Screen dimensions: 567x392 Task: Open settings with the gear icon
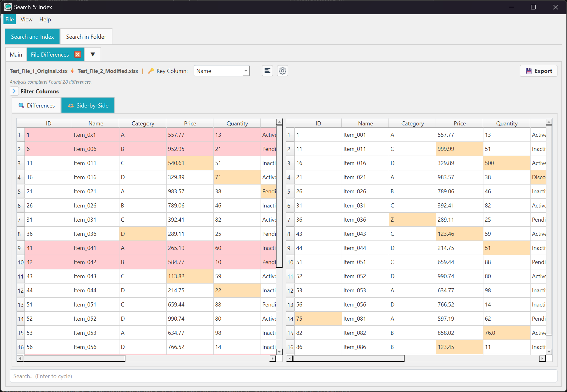[x=282, y=71]
